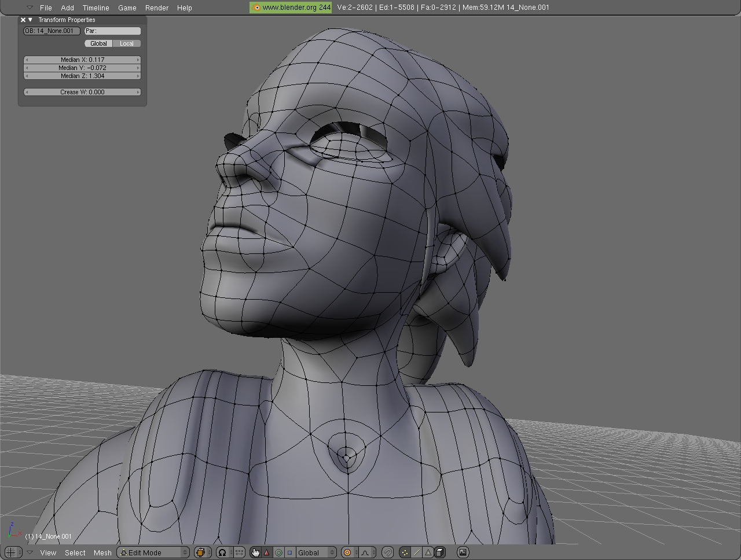Screen dimensions: 741x560
Task: Toggle occlude background geometry cube button
Action: [x=440, y=552]
